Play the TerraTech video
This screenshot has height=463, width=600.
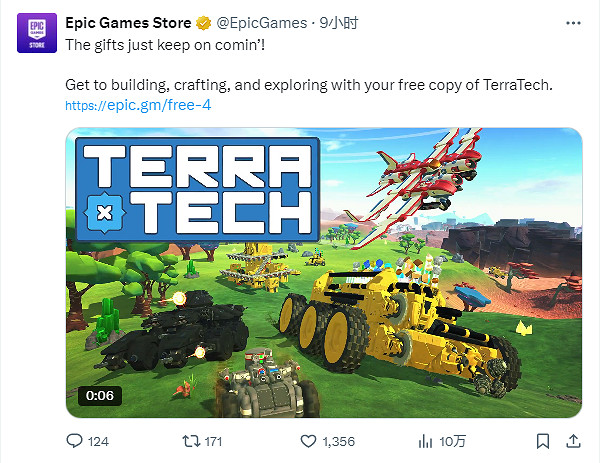click(x=324, y=272)
